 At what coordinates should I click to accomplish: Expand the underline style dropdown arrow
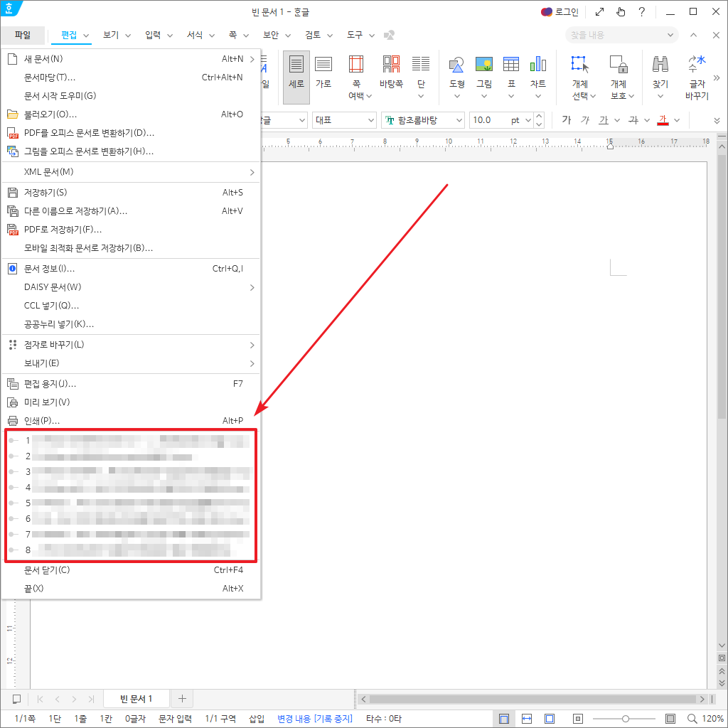(x=617, y=120)
